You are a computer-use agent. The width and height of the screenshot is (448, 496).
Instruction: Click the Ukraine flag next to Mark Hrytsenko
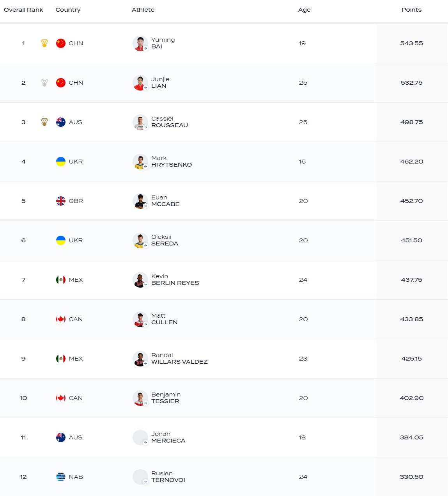click(61, 162)
